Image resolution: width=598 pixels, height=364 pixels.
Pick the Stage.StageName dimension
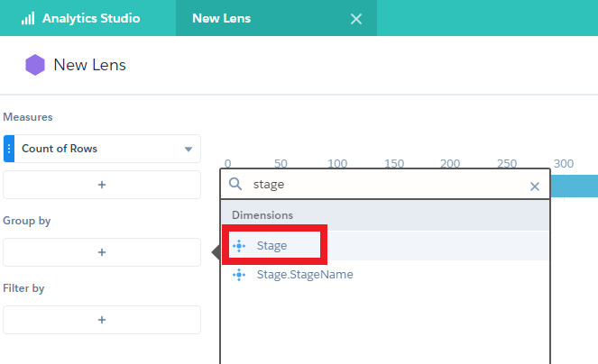pos(304,275)
